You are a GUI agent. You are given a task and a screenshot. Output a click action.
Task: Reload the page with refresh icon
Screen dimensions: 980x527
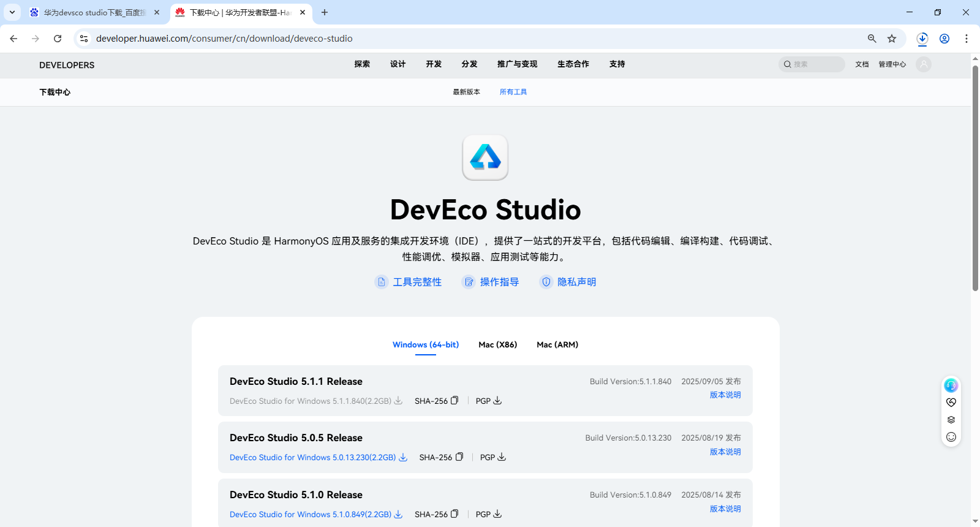point(58,39)
